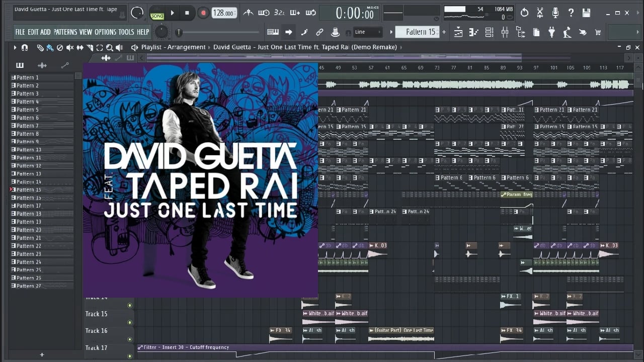The height and width of the screenshot is (362, 644).
Task: Open the Pattern 15 selector dropdown
Action: (x=418, y=32)
